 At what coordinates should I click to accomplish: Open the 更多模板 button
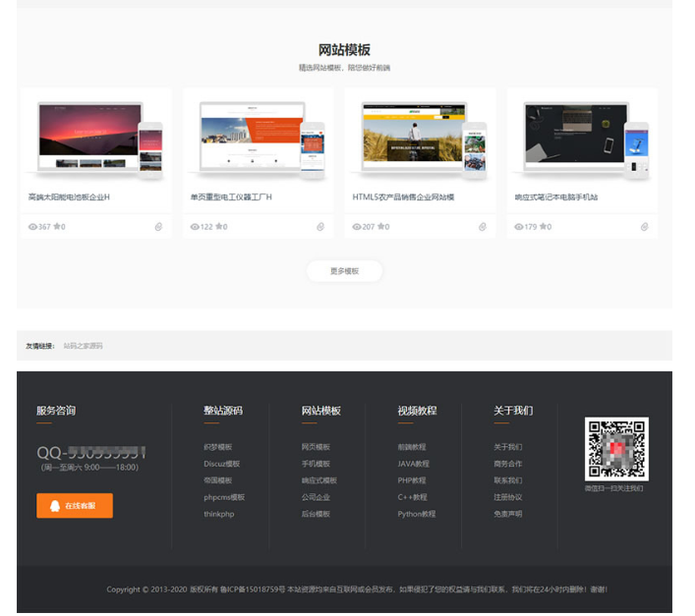pyautogui.click(x=344, y=271)
